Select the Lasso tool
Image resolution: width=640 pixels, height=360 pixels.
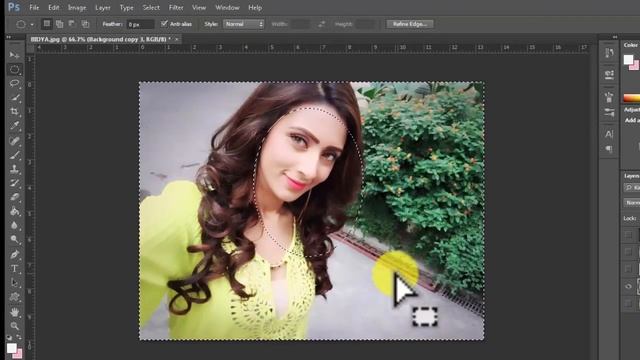[x=15, y=83]
